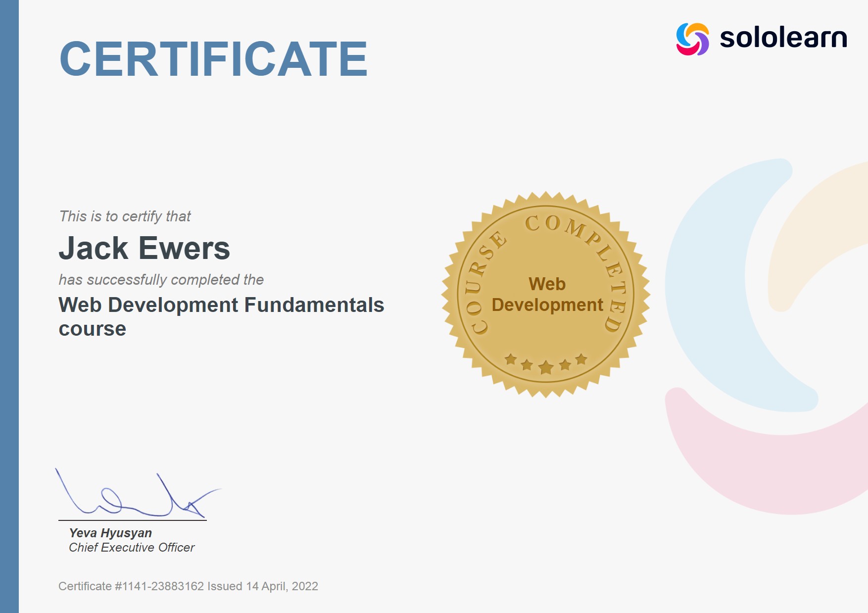Click the Chief Executive Officer title
Viewport: 868px width, 613px height.
tap(132, 548)
